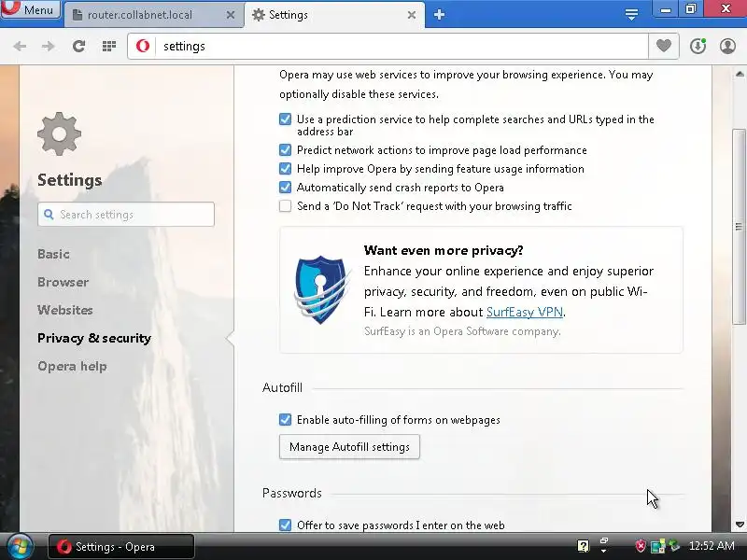This screenshot has width=747, height=560.
Task: Click the help tray icon in taskbar
Action: point(583,546)
